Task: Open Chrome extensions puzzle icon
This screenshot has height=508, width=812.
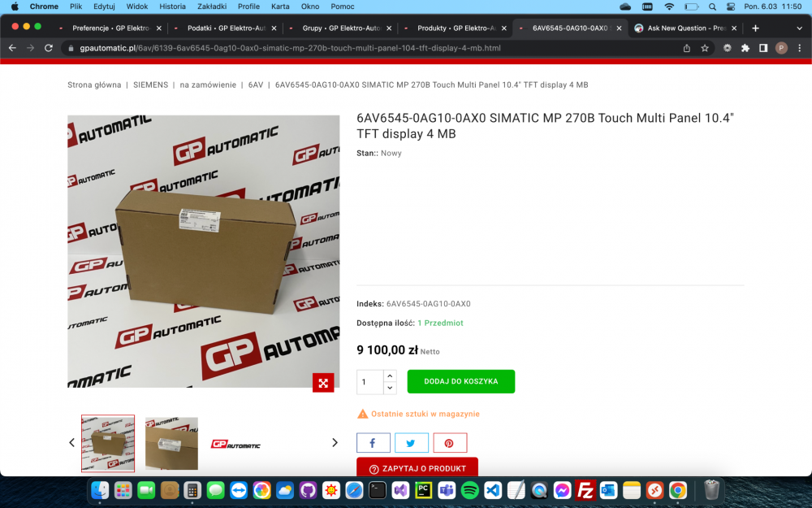Action: [745, 48]
